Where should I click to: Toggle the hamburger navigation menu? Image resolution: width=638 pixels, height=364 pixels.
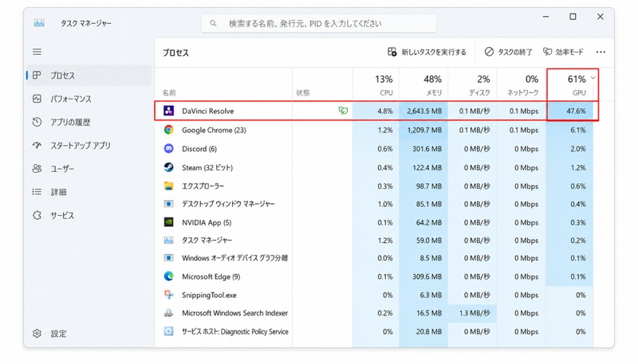(x=37, y=52)
